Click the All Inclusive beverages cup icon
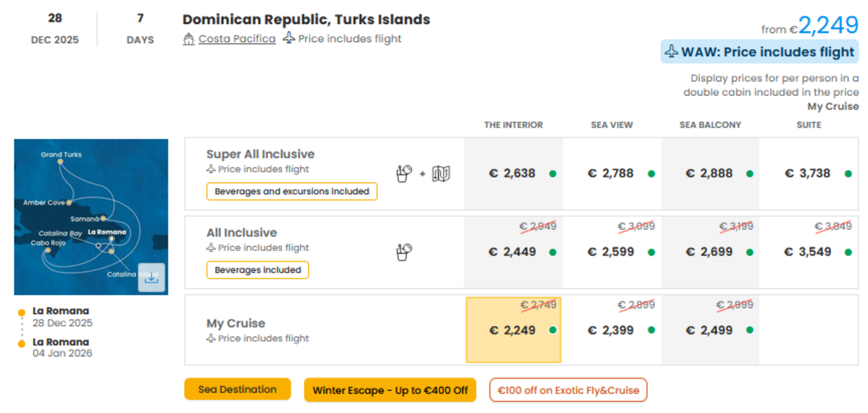Viewport: 868px width, 413px height. click(404, 252)
